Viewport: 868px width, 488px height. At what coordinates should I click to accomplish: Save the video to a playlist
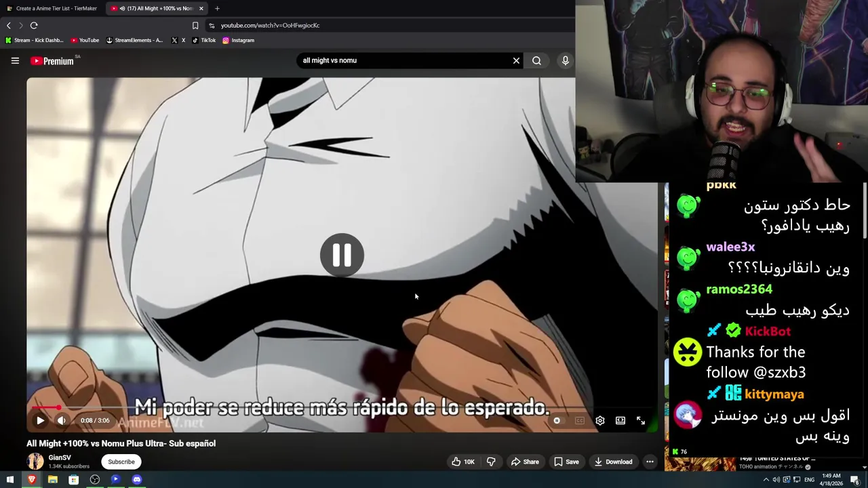pyautogui.click(x=566, y=462)
